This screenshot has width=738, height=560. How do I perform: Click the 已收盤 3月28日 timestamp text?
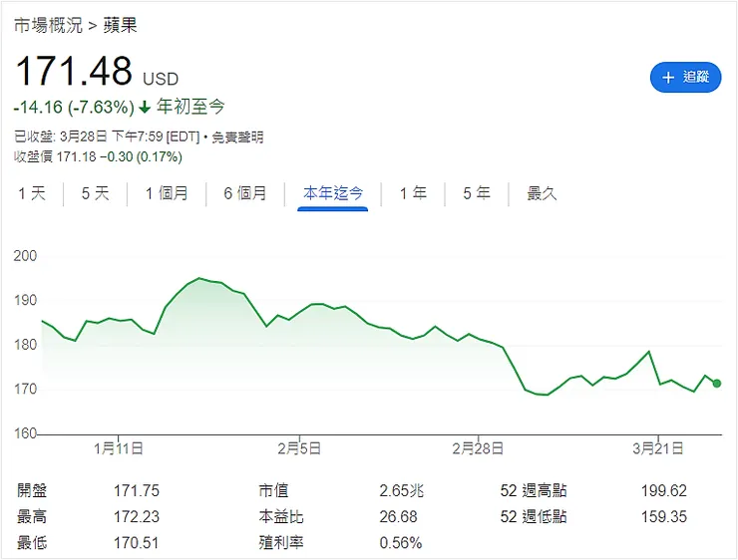(x=107, y=138)
